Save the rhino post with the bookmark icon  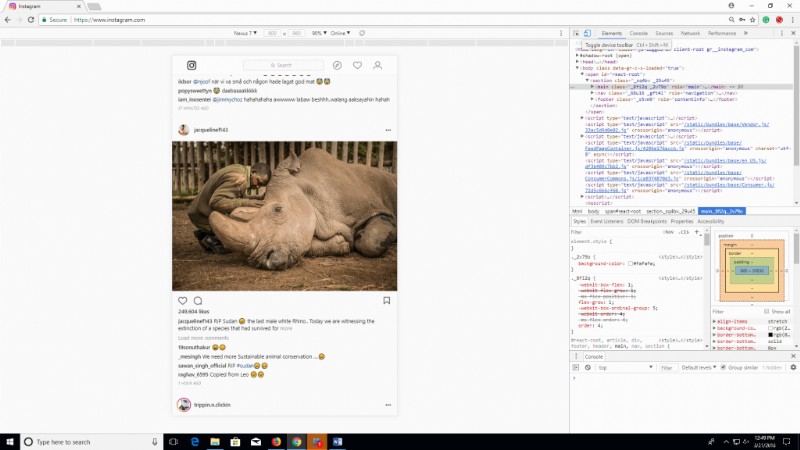[387, 301]
